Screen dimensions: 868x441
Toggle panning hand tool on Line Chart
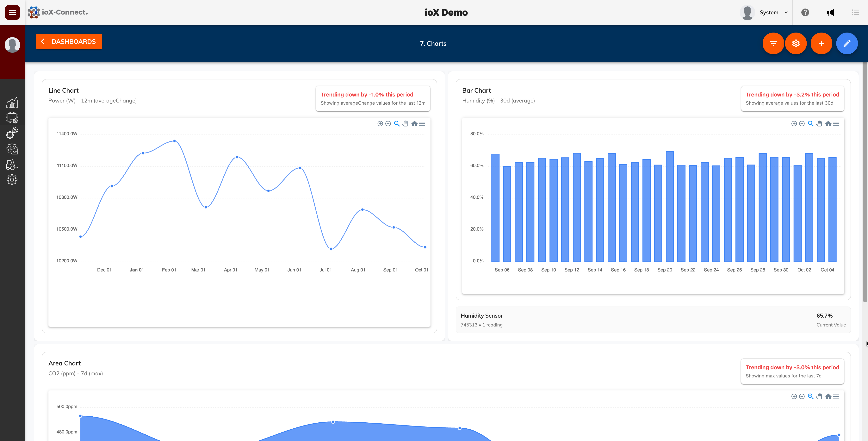405,124
